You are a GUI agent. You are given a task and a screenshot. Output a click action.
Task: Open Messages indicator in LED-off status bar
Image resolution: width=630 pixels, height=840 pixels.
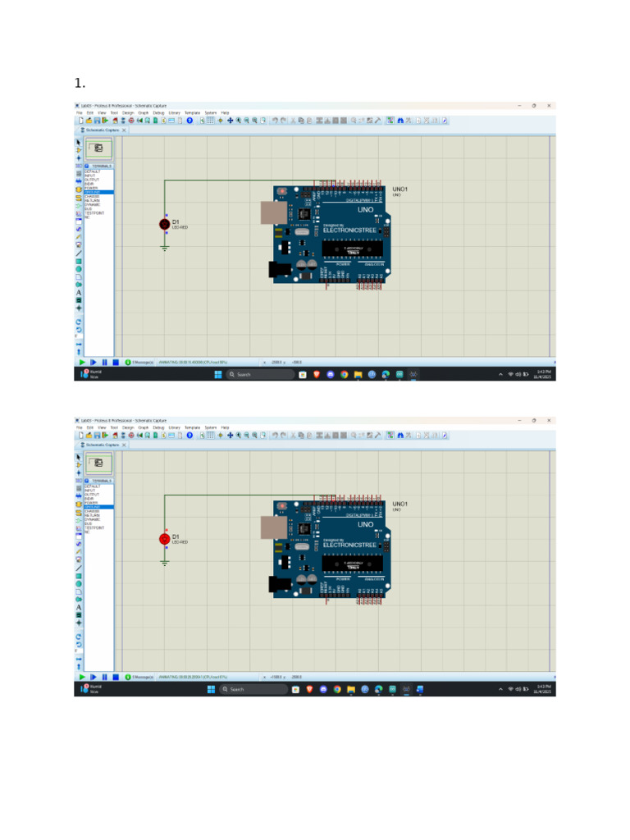tap(139, 362)
